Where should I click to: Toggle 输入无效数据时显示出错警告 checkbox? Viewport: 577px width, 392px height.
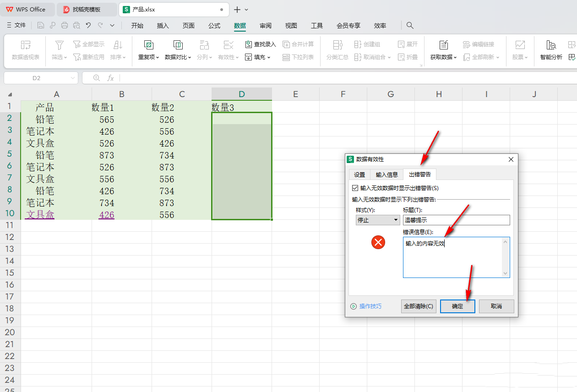(x=355, y=188)
